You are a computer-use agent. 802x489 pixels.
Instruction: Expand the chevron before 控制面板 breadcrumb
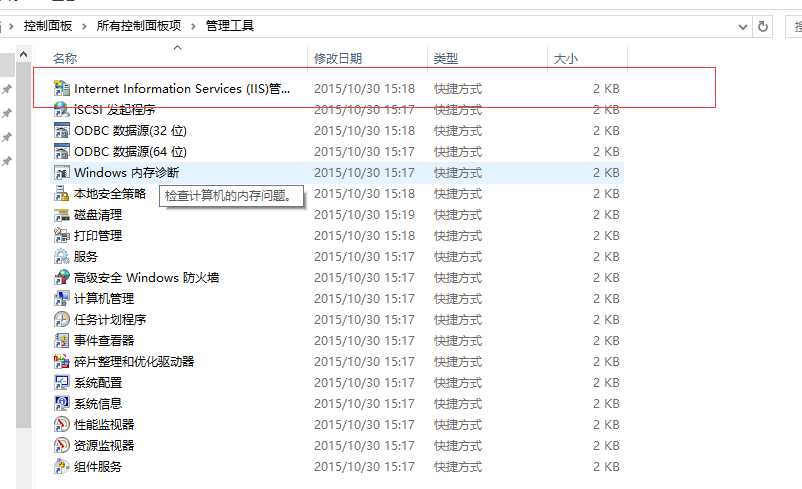click(11, 26)
